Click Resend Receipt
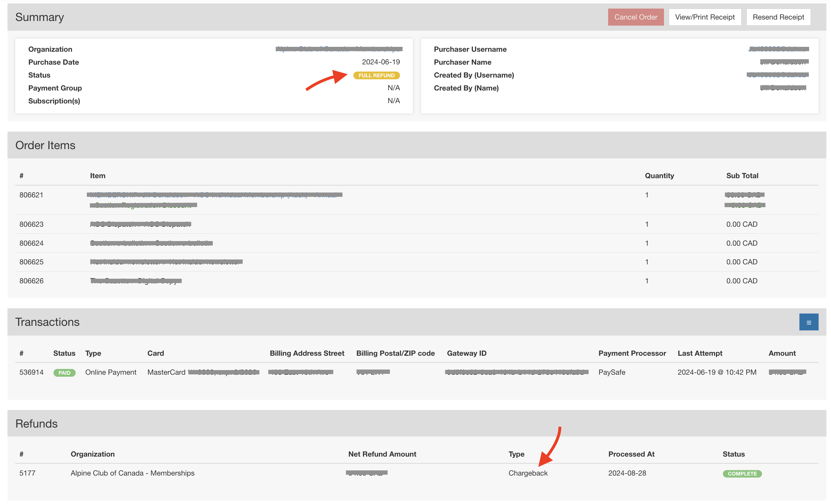 [x=778, y=16]
